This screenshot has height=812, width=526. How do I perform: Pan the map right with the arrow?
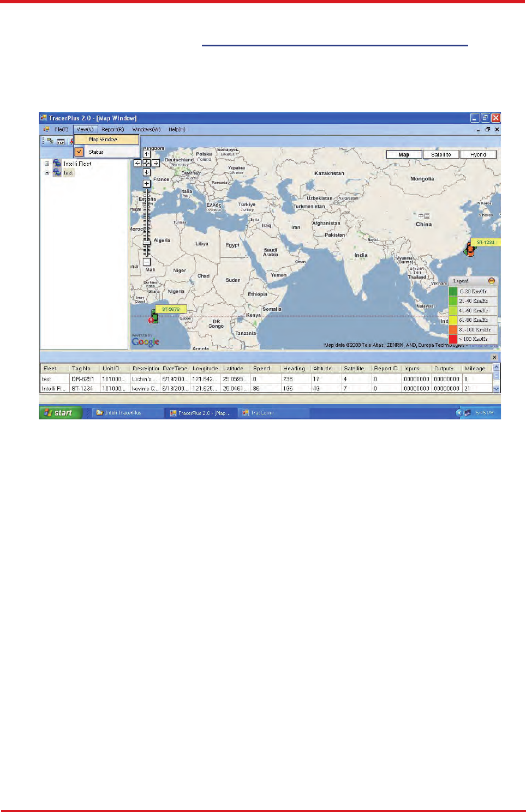(156, 163)
